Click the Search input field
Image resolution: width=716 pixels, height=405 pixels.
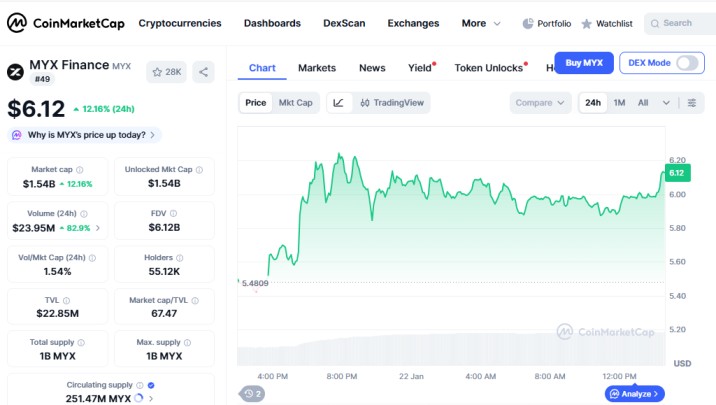(680, 23)
